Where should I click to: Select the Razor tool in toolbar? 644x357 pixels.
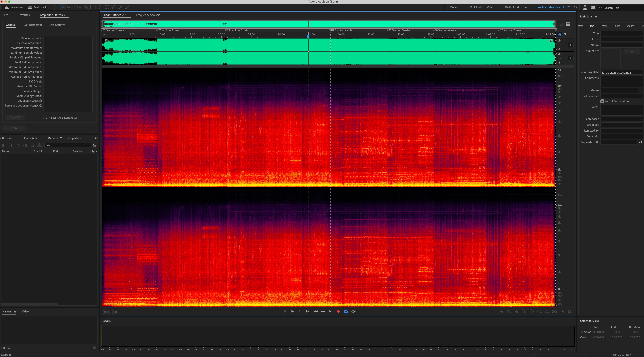point(86,7)
